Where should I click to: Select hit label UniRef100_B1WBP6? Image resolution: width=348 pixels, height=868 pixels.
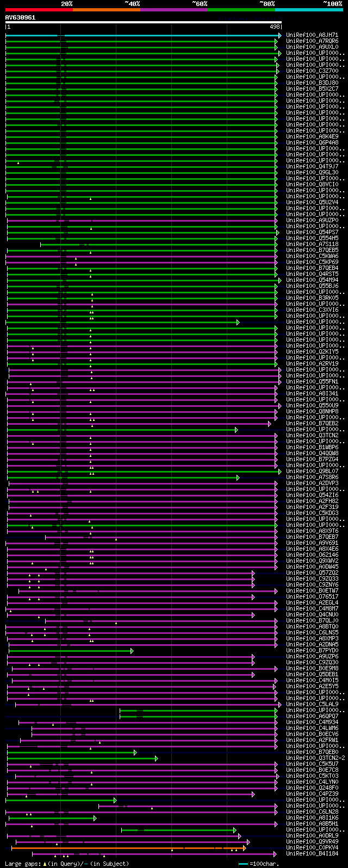[312, 448]
